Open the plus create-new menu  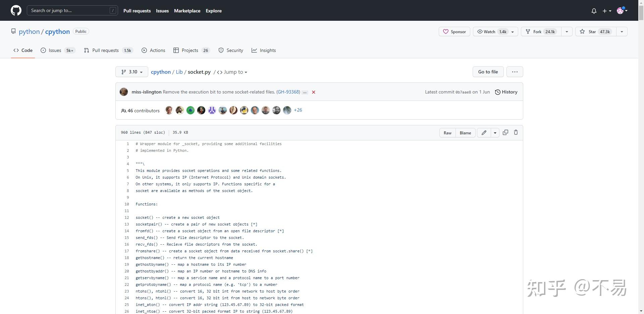(x=607, y=11)
